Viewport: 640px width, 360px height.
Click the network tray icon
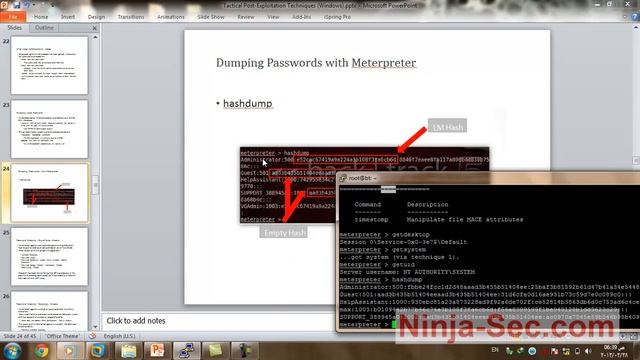tap(566, 351)
